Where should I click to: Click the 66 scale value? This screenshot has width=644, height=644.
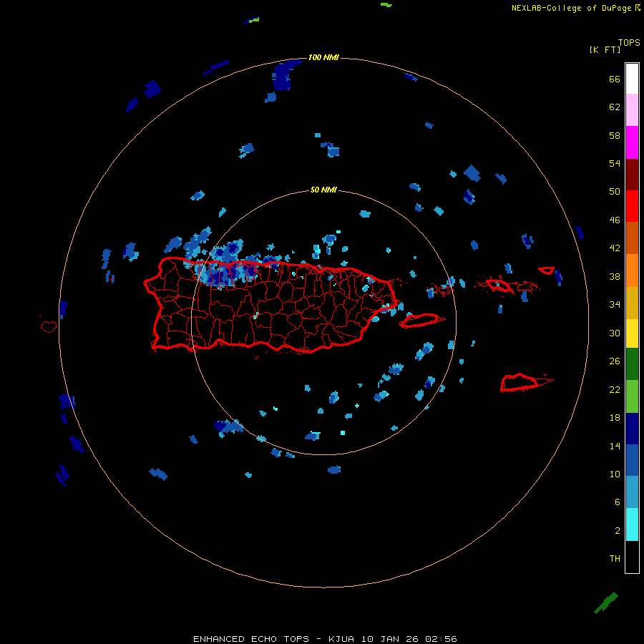point(615,79)
